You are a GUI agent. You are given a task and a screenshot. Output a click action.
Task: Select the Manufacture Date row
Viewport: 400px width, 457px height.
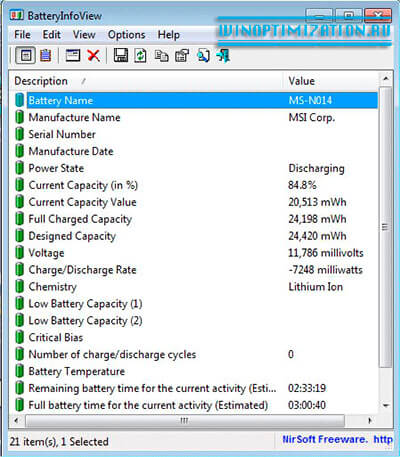196,151
